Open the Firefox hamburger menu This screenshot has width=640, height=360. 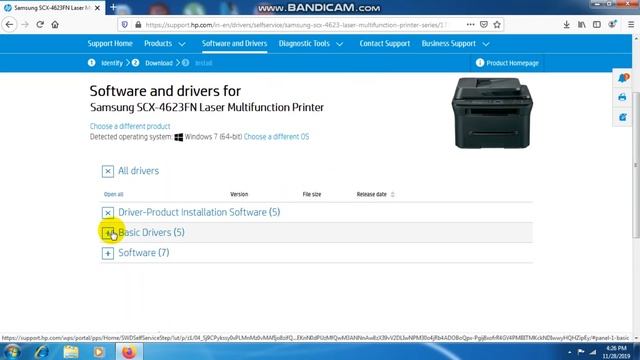click(631, 25)
